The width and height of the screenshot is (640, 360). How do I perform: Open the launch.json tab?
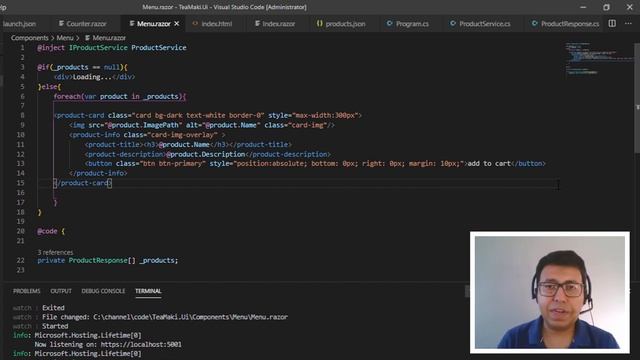(19, 24)
